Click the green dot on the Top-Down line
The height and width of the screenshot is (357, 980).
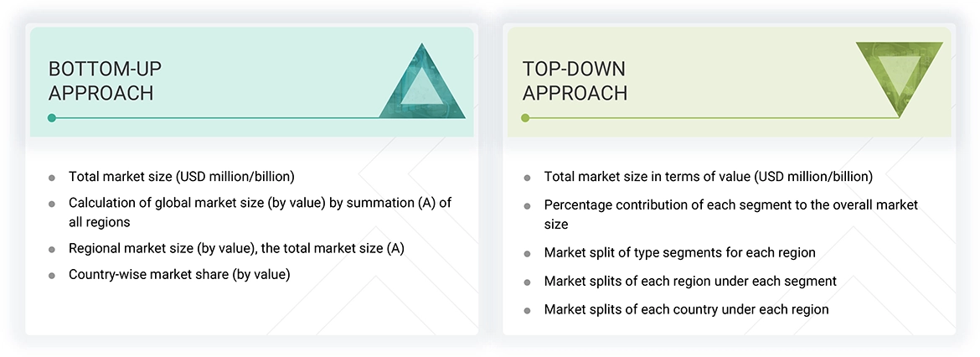525,118
